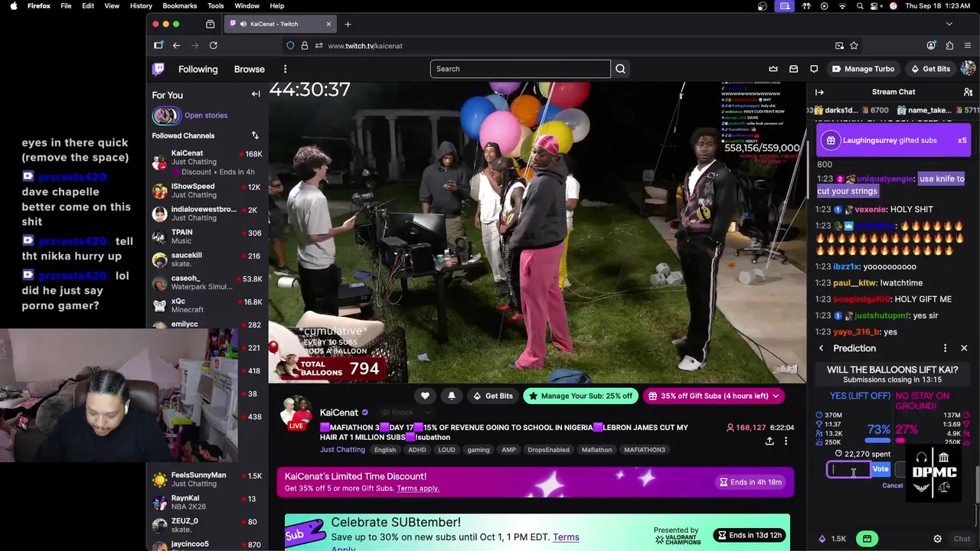Open the user avatar menu

968,69
